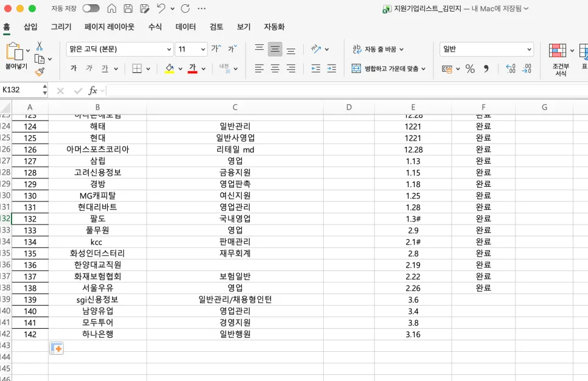
Task: Apply red font color 가
Action: pos(192,68)
